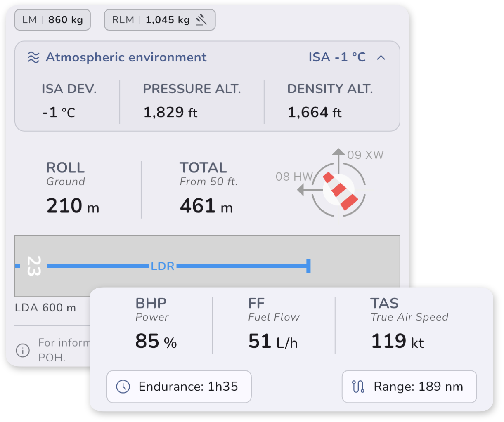
Task: Select the Pressure Alt. 1,829 ft value
Action: coord(170,112)
